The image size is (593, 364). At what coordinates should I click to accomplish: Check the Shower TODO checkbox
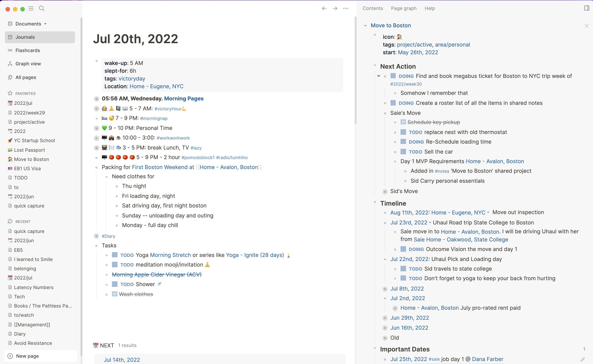click(x=115, y=284)
